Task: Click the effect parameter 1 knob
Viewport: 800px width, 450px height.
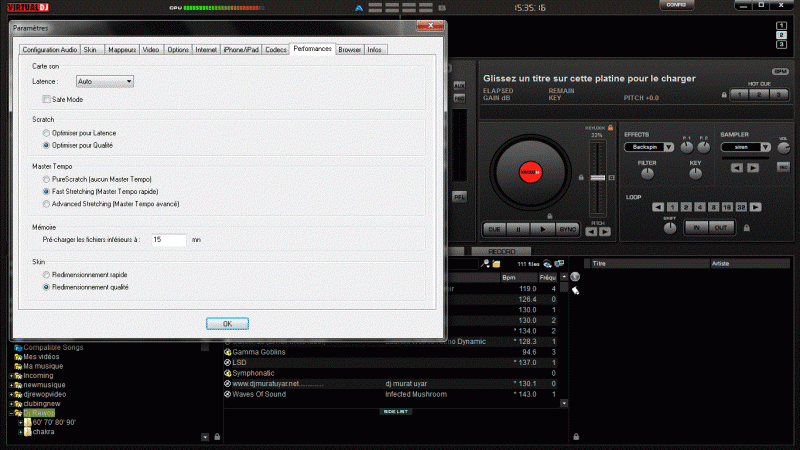Action: coord(687,148)
